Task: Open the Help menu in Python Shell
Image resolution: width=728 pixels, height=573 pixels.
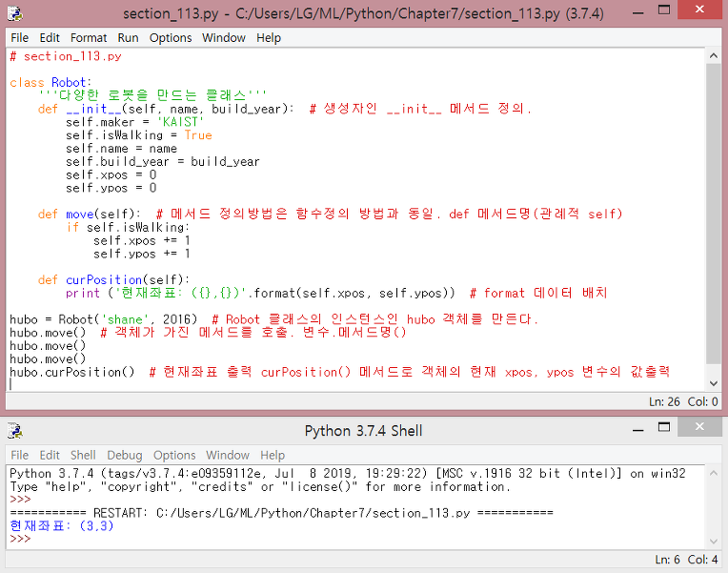Action: 273,455
